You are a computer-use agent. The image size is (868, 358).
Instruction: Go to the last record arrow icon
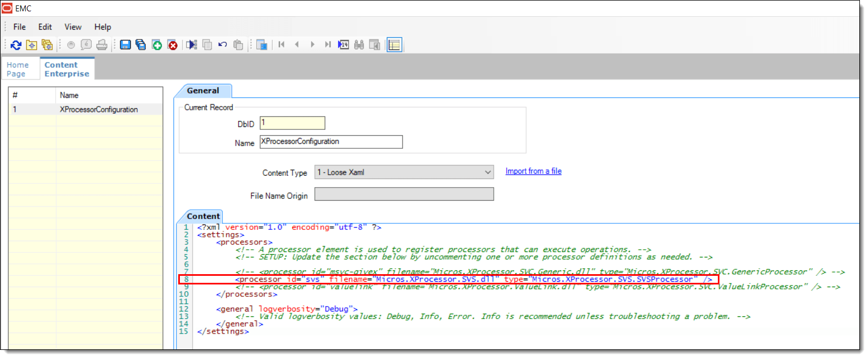[328, 45]
